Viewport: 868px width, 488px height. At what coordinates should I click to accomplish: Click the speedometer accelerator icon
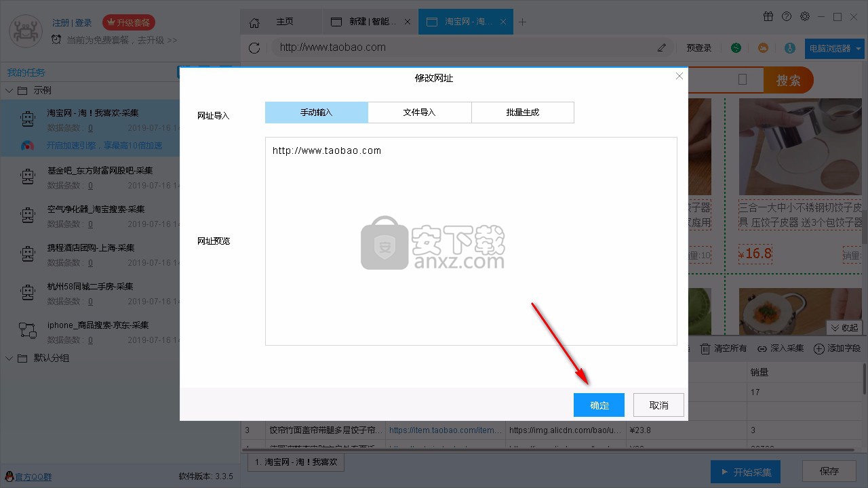pyautogui.click(x=27, y=146)
